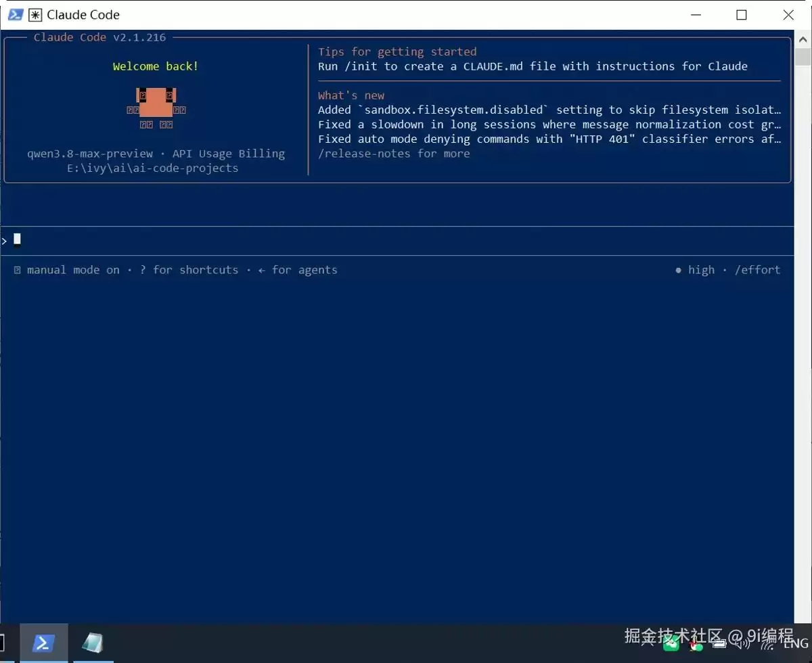
Task: Click the '← for agents' hint
Action: point(298,270)
